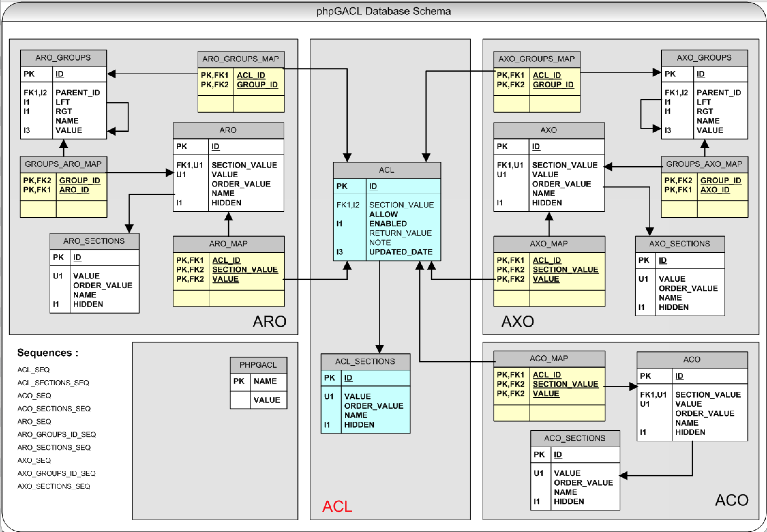Viewport: 767px width, 532px height.
Task: Click the AXO_GROUPS_MAP table header
Action: tap(536, 59)
